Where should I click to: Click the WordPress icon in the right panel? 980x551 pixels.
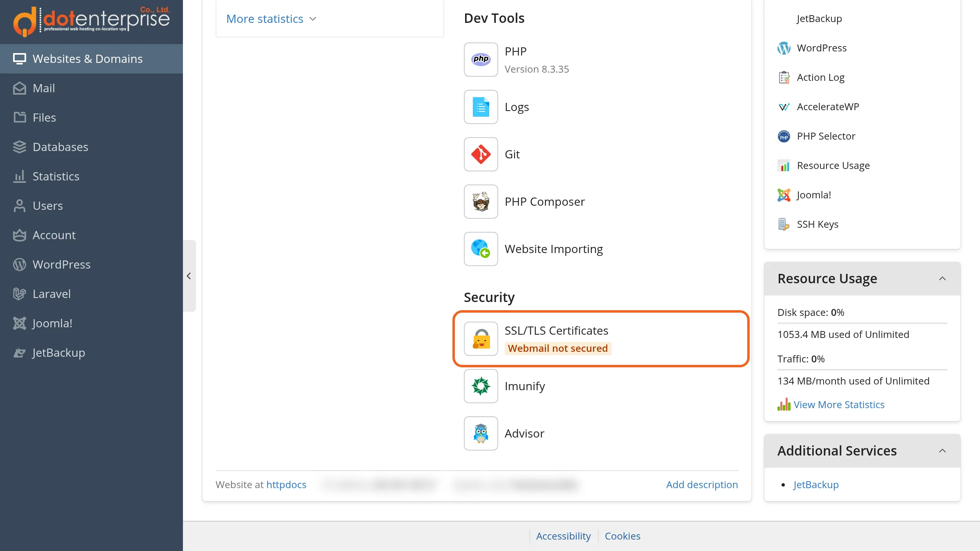[x=784, y=48]
